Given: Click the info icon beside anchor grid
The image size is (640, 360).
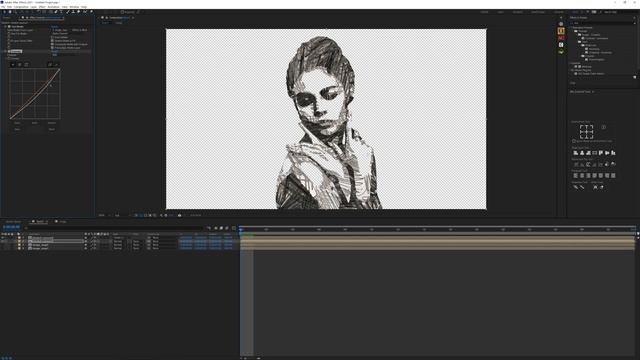Looking at the screenshot, I should click(603, 127).
